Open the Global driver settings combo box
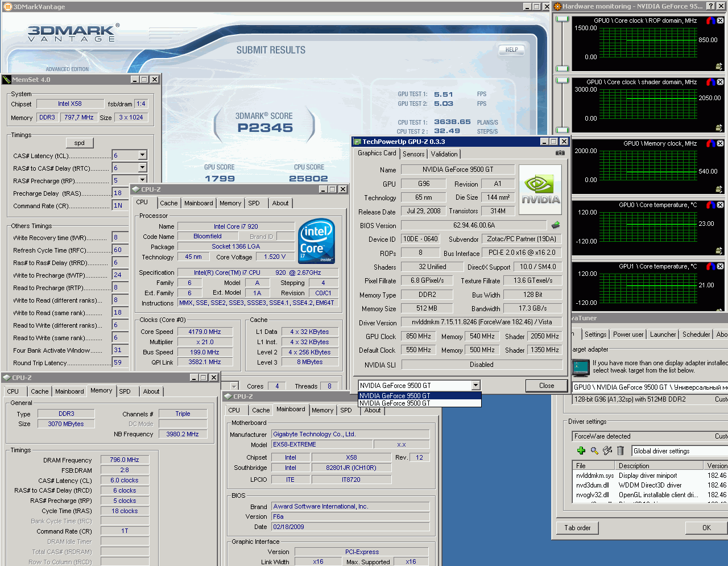The width and height of the screenshot is (728, 566). coord(680,451)
